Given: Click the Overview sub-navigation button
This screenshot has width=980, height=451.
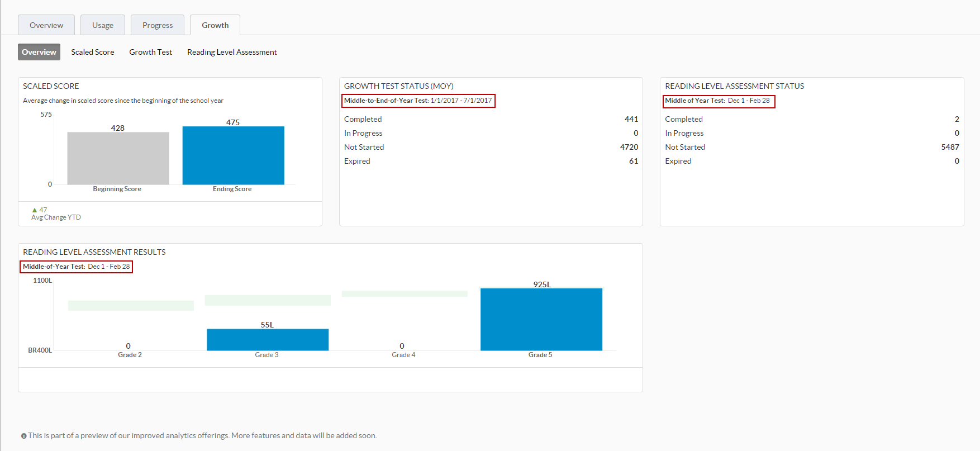Looking at the screenshot, I should click(x=39, y=52).
